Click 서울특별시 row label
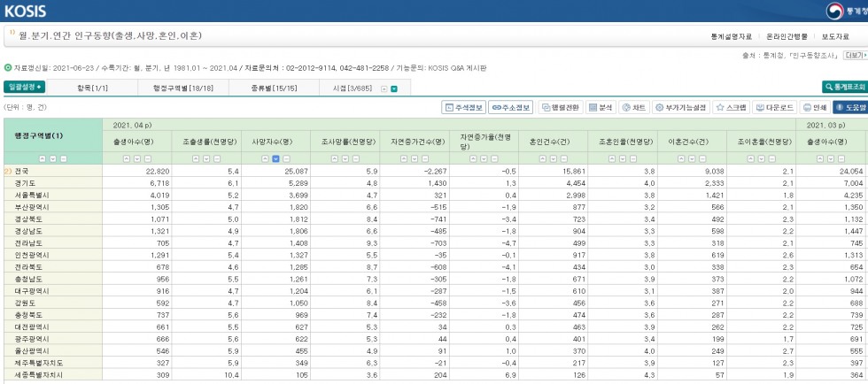Screen dimensions: 868x384 32,195
